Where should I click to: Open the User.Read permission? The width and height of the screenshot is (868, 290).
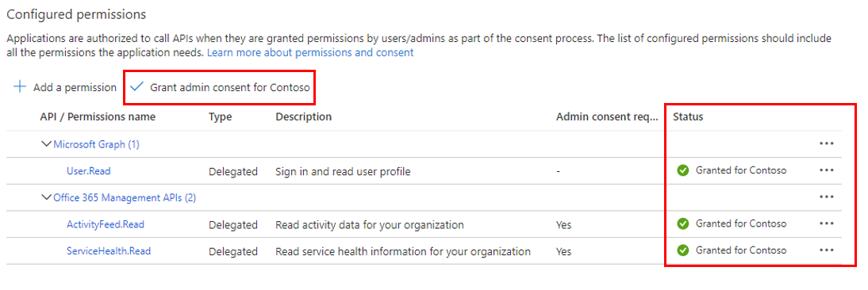pyautogui.click(x=89, y=171)
